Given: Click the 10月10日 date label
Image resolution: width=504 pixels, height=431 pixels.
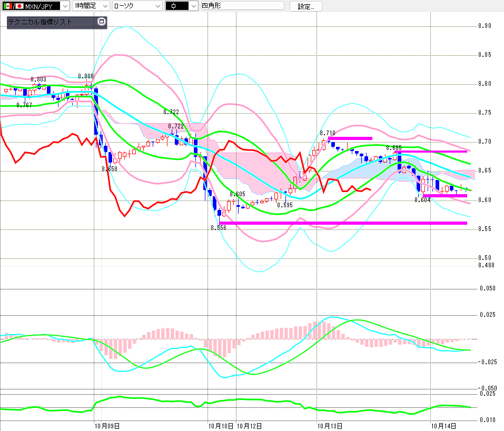Looking at the screenshot, I should [221, 426].
